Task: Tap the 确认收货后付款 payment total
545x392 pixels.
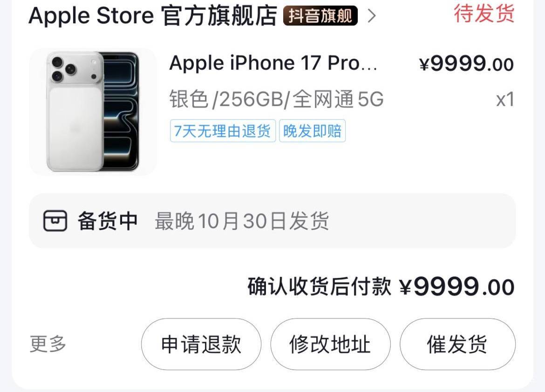Action: [381, 287]
